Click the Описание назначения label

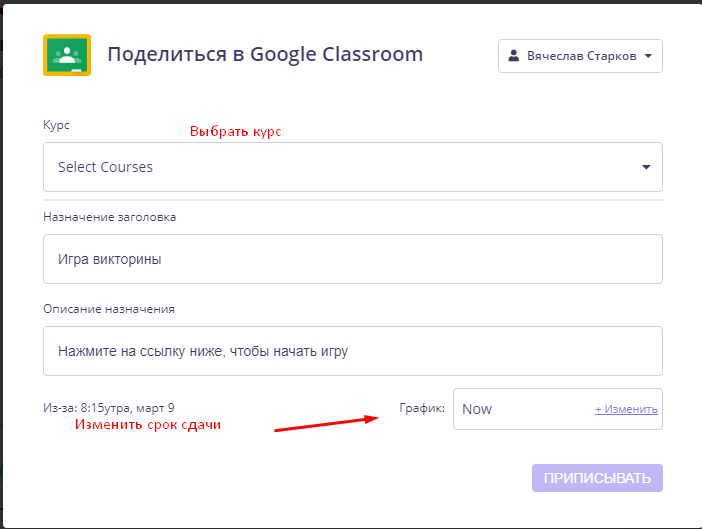tap(109, 309)
